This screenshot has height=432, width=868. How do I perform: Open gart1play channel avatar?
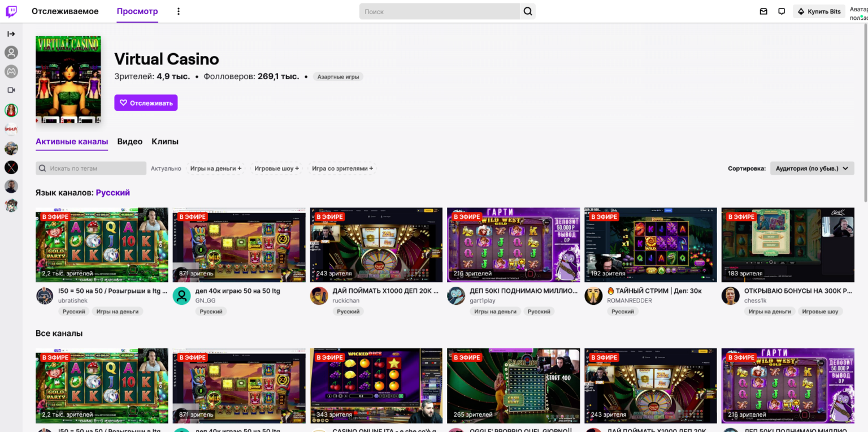point(456,296)
